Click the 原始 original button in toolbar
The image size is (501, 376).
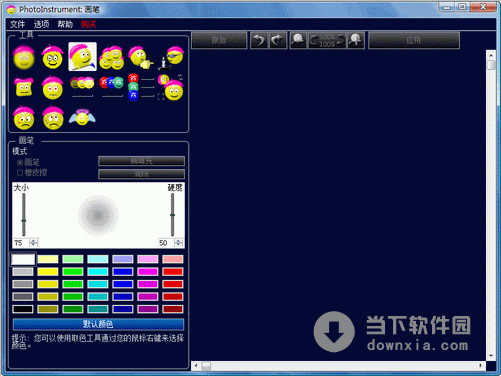click(219, 40)
